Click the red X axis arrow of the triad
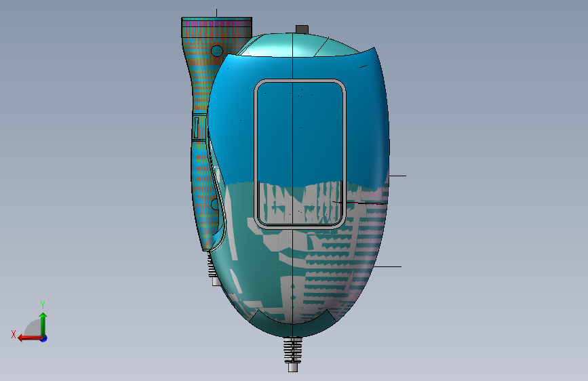 tap(30, 338)
